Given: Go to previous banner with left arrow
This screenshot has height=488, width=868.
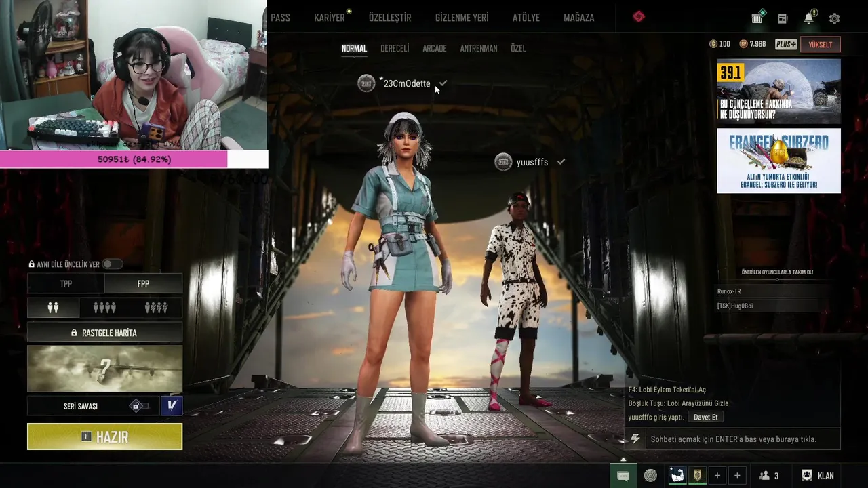Looking at the screenshot, I should pos(722,91).
